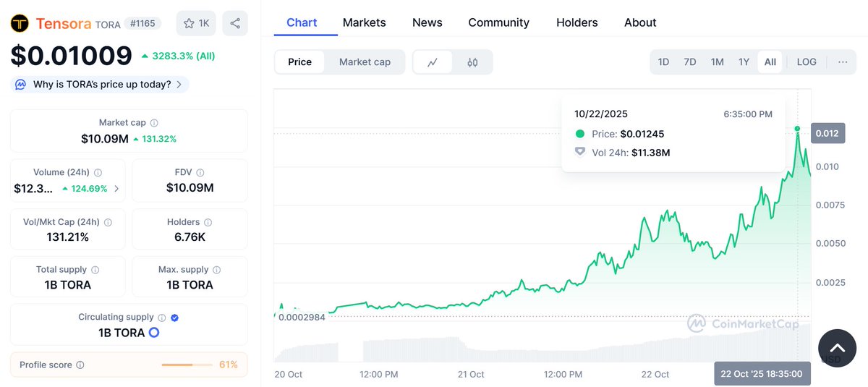This screenshot has height=387, width=868.
Task: Click the Profile score progress bar
Action: pyautogui.click(x=187, y=365)
